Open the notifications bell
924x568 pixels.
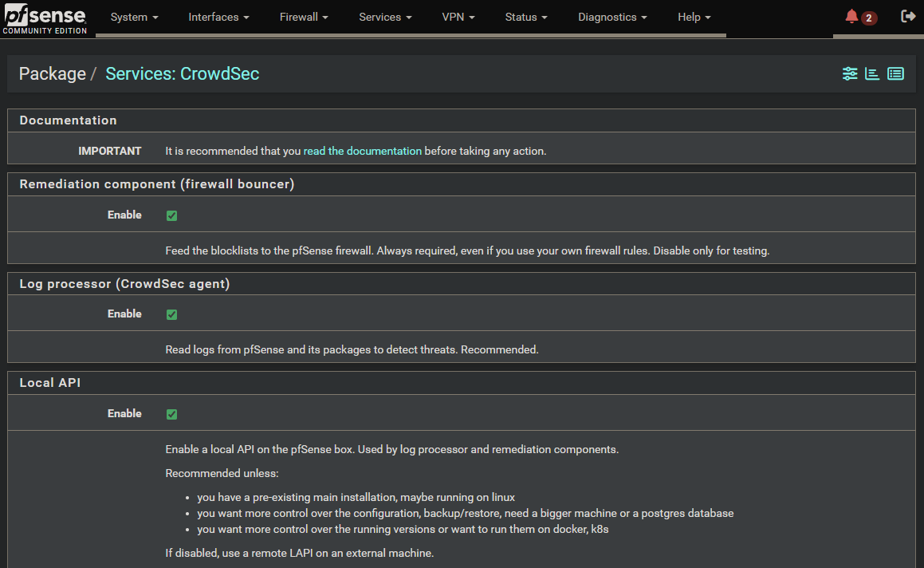(852, 17)
